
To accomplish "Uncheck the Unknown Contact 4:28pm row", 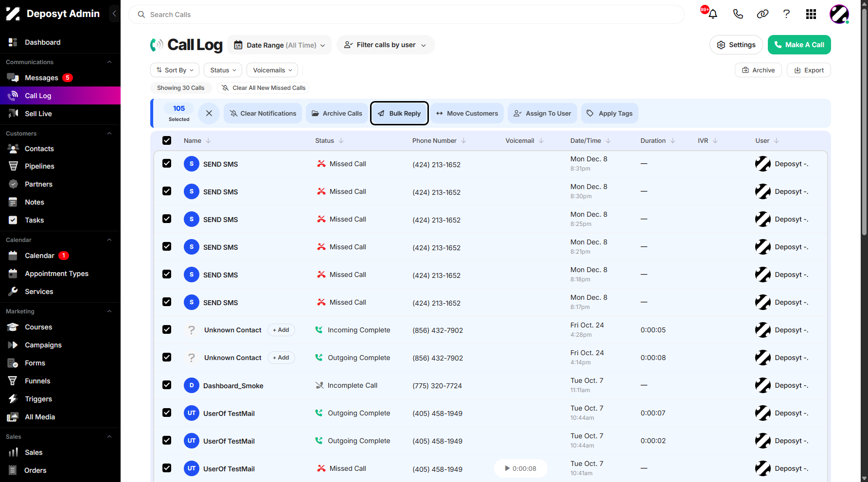I will (167, 329).
